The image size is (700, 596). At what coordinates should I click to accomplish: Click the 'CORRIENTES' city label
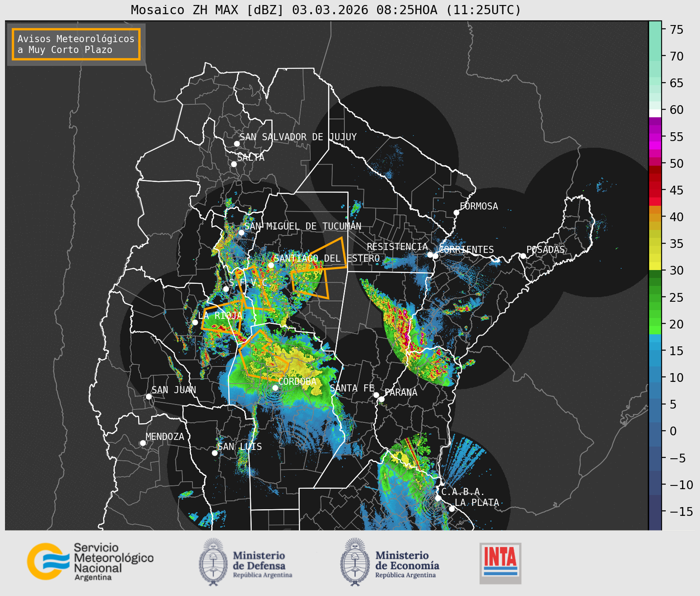466,250
